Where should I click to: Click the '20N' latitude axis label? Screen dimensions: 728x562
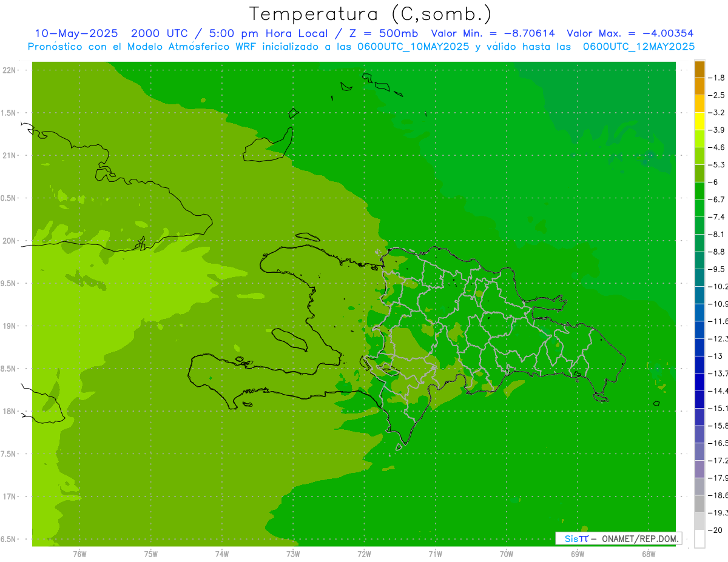(10, 241)
